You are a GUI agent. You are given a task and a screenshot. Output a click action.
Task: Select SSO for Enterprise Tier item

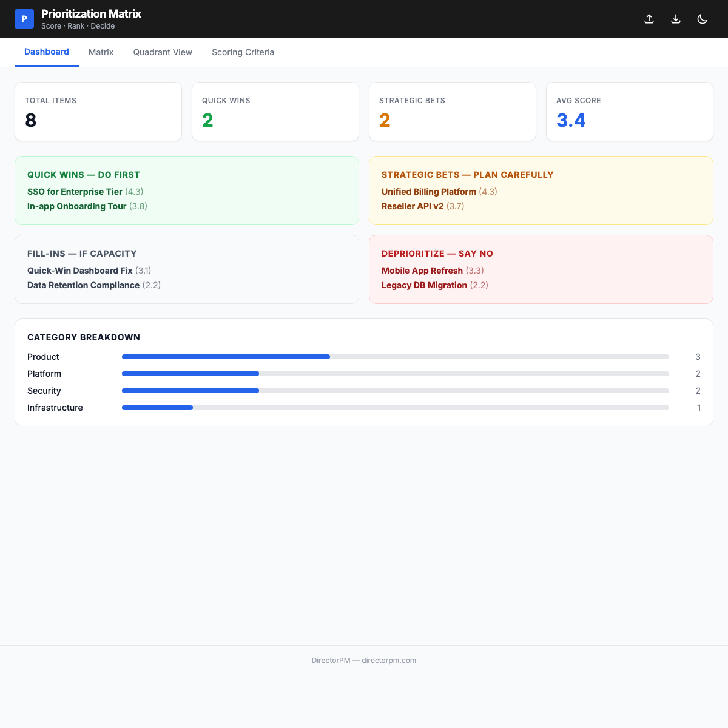(85, 192)
